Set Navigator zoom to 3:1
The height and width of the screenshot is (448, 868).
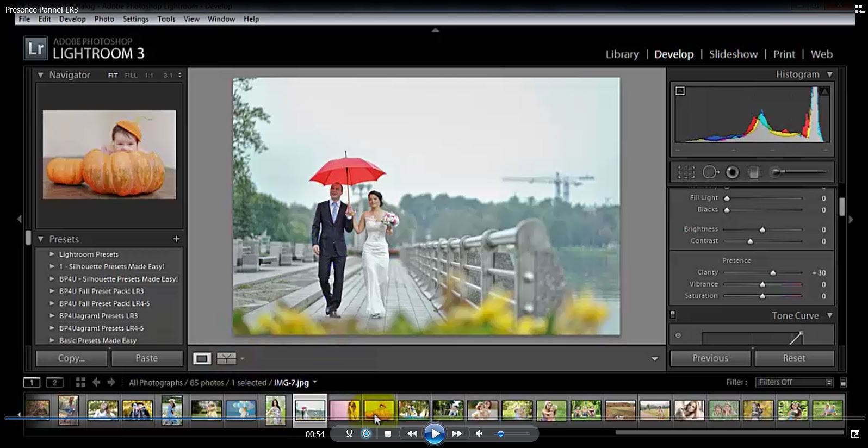coord(168,76)
